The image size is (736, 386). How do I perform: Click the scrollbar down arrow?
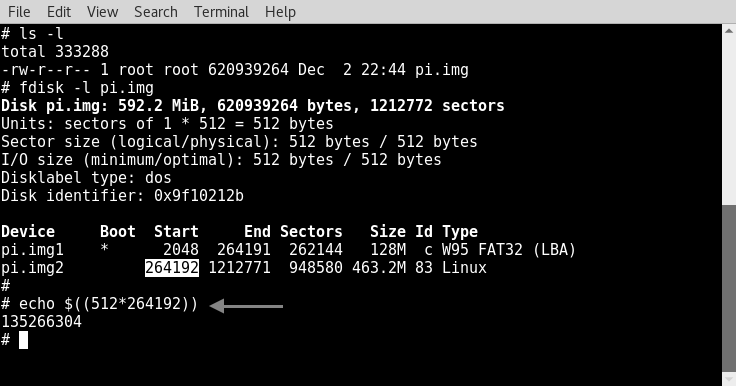point(729,378)
